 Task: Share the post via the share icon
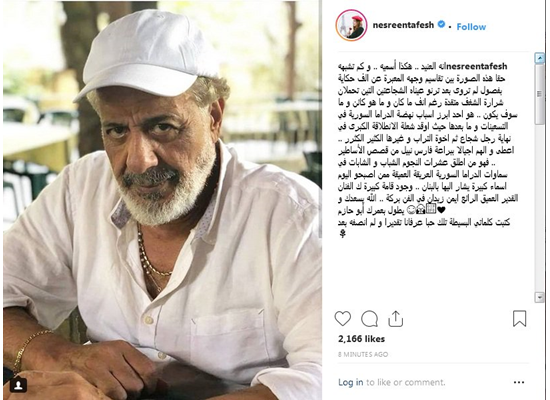(x=395, y=319)
